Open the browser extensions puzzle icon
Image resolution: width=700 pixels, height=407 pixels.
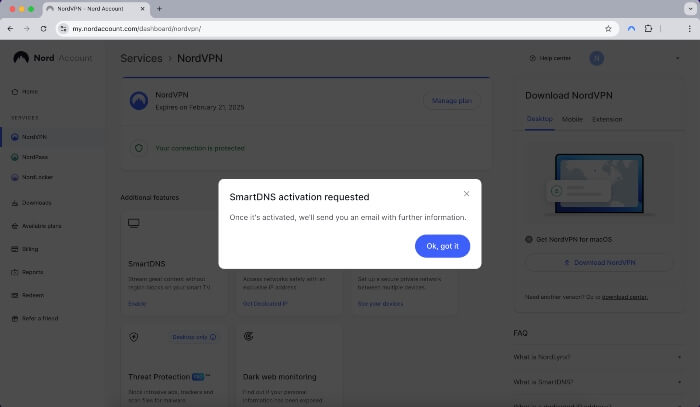648,29
